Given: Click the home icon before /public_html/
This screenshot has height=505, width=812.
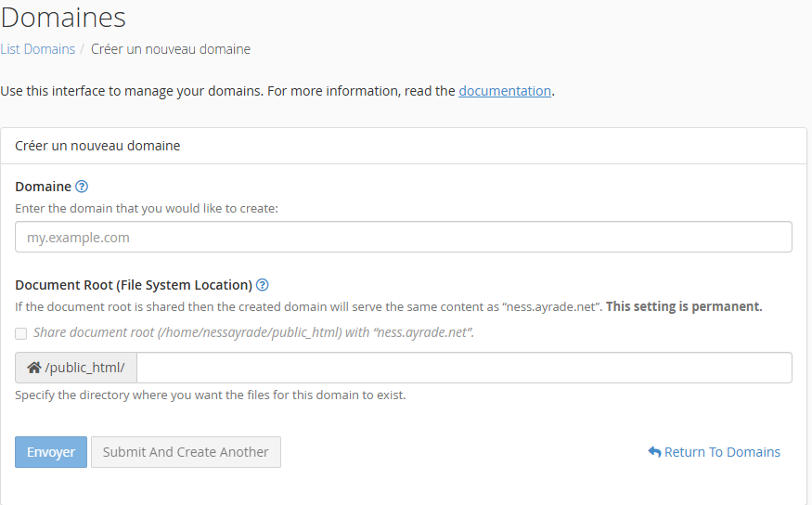Looking at the screenshot, I should [34, 368].
